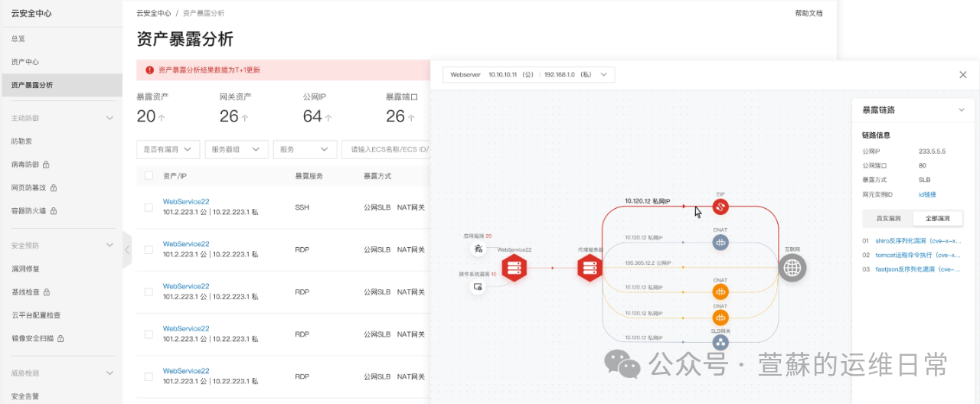Collapse the 威胁检测 sidebar group
The width and height of the screenshot is (980, 404).
click(x=109, y=373)
